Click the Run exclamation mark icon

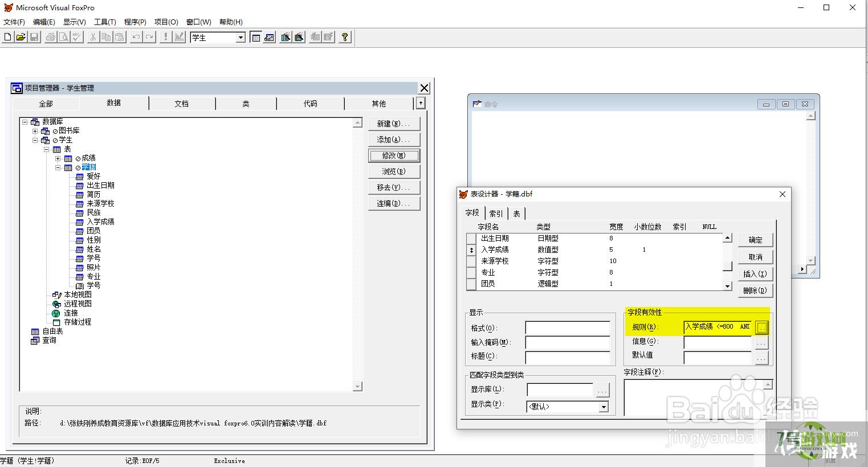coord(166,37)
